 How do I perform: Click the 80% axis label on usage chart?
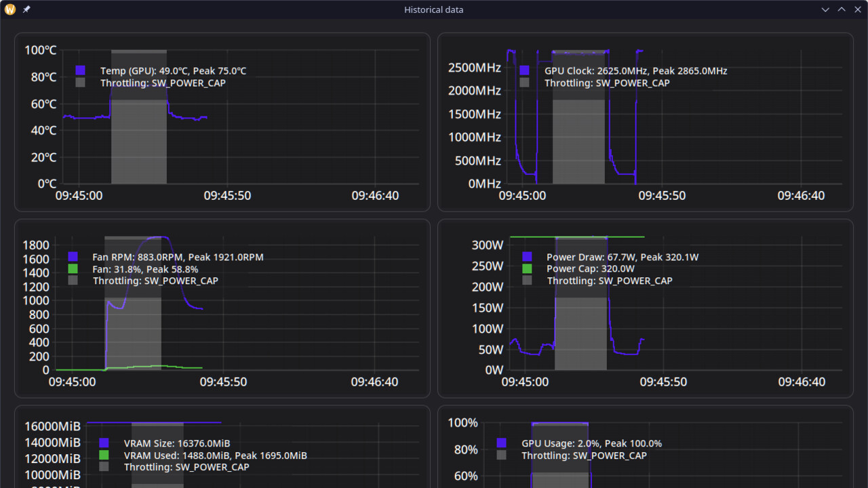(465, 449)
